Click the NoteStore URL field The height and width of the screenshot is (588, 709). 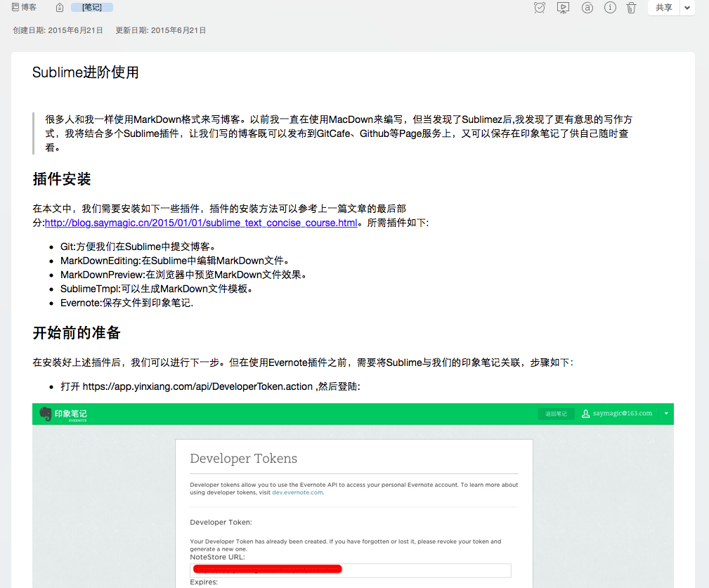pyautogui.click(x=351, y=570)
